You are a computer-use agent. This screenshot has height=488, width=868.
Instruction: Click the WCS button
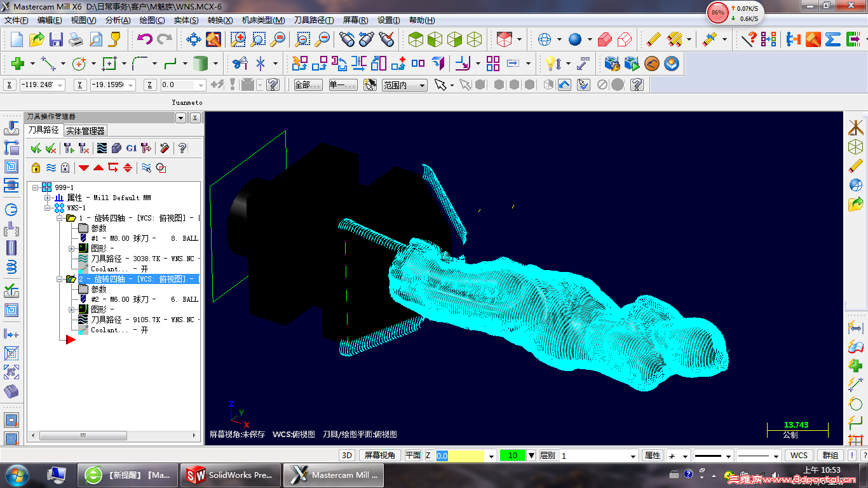[x=799, y=456]
